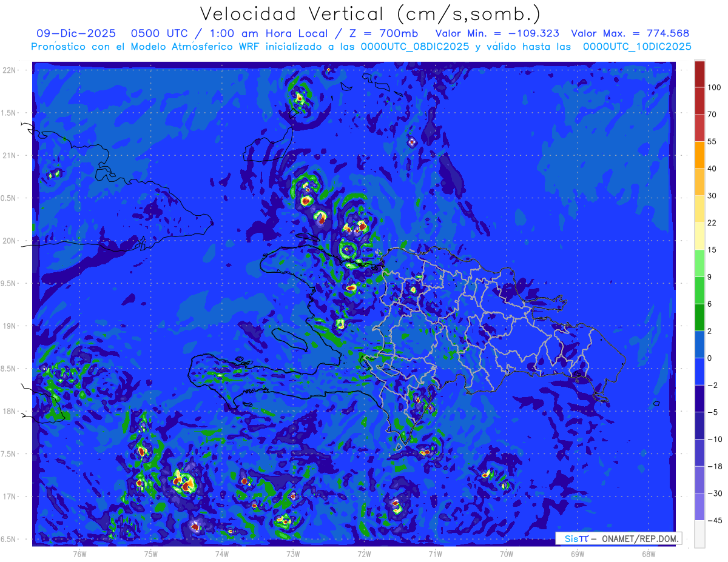Click the title "Velocidad Vertical (cm/s,somb.)"
The image size is (728, 562).
pos(370,14)
